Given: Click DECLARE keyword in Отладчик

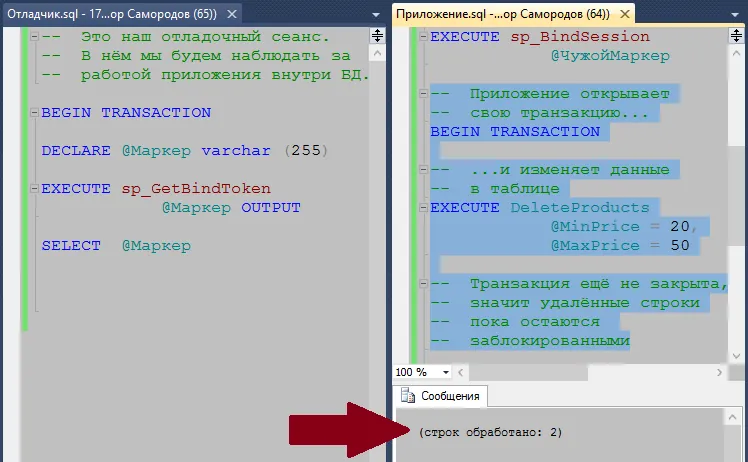Looking at the screenshot, I should coord(76,151).
